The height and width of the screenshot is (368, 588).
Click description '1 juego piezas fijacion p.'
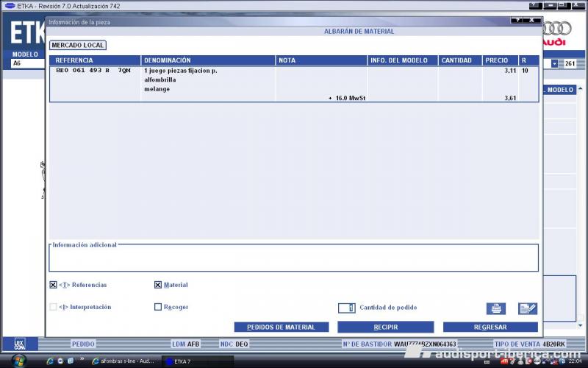pyautogui.click(x=181, y=71)
